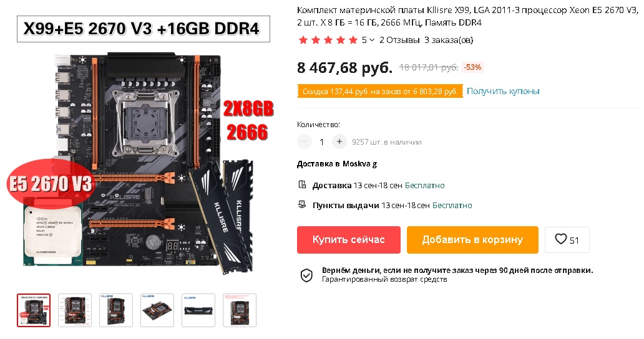Select the RAM stick thumbnail
The height and width of the screenshot is (339, 644).
click(198, 310)
